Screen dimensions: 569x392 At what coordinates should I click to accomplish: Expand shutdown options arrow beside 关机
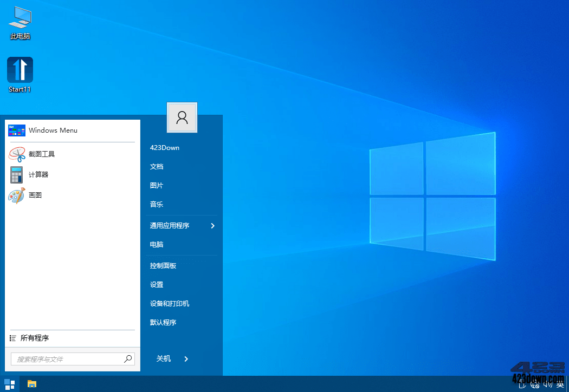[x=186, y=358]
